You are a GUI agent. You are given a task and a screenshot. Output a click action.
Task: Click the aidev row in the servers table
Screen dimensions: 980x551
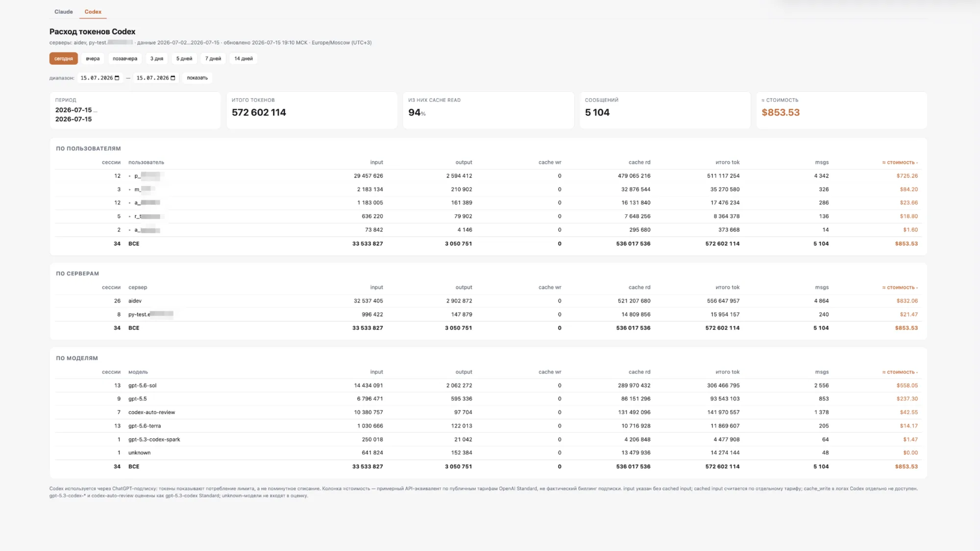coord(488,301)
